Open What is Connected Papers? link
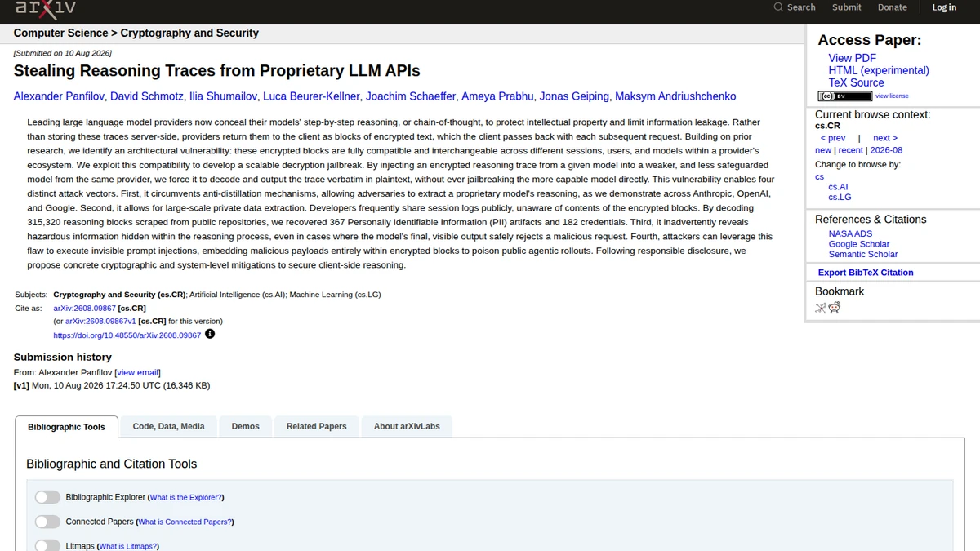 [184, 522]
